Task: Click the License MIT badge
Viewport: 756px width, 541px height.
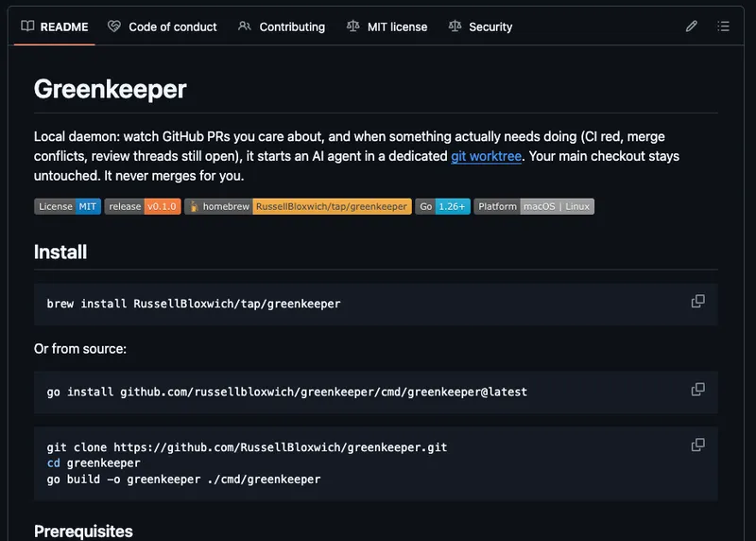Action: 67,206
